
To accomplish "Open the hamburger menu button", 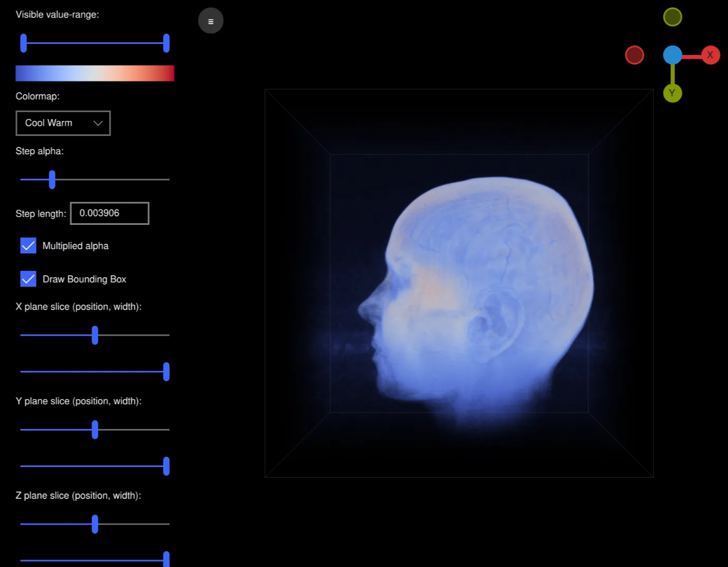I will pos(211,21).
